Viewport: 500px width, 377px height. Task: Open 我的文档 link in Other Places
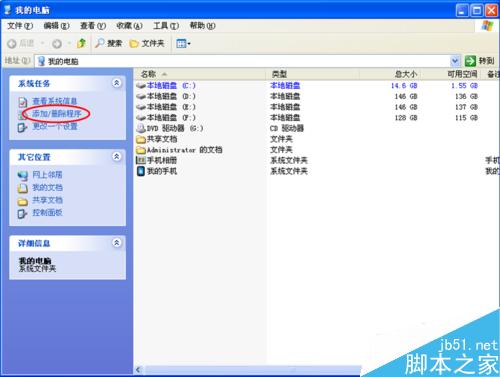coord(47,187)
